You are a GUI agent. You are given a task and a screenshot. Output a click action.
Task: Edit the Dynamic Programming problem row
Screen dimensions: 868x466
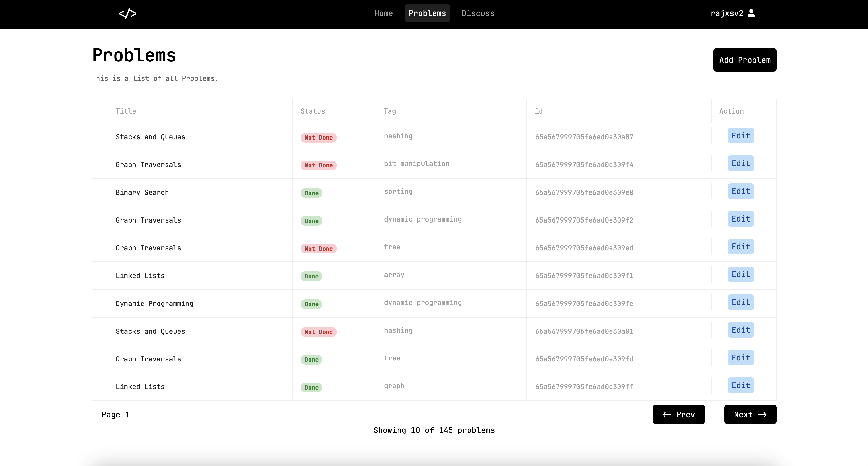(x=740, y=302)
